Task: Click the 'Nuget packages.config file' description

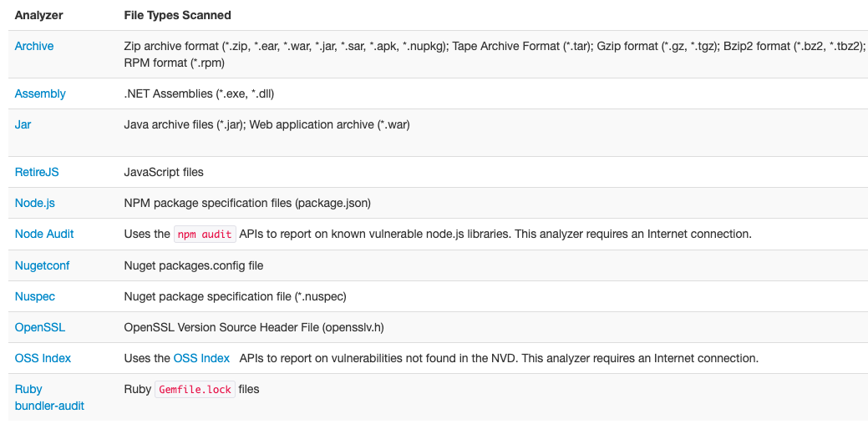Action: [194, 265]
